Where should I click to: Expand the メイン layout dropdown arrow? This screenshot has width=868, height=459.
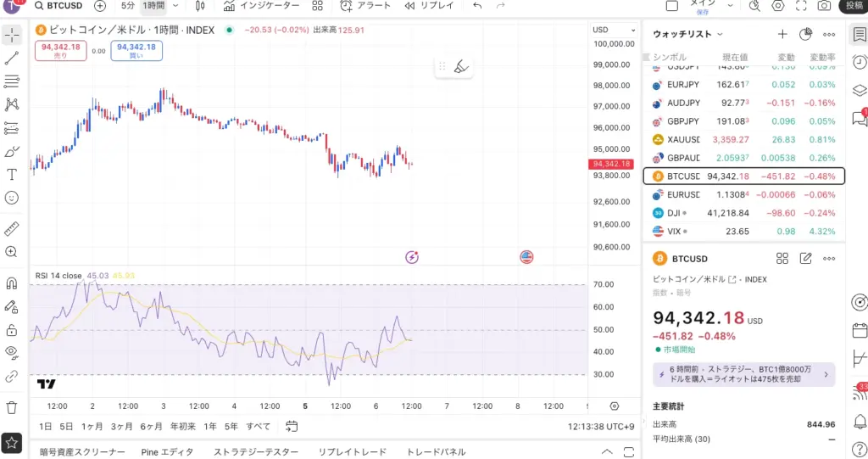point(730,6)
